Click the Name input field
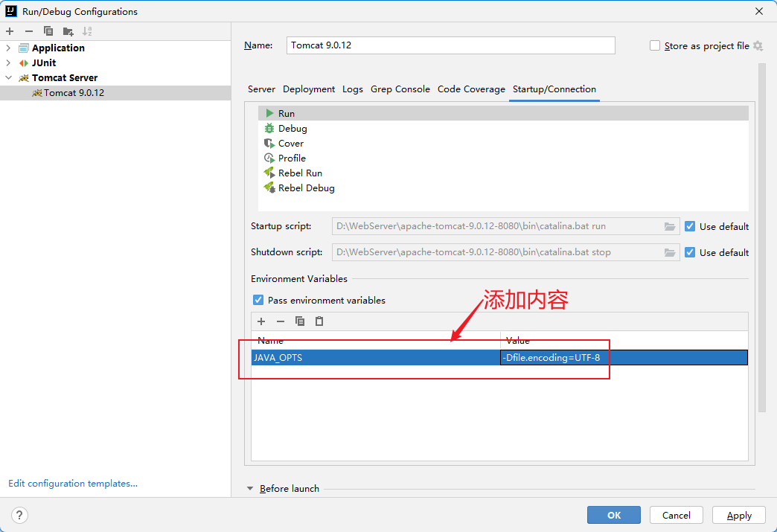777x532 pixels. click(x=450, y=45)
